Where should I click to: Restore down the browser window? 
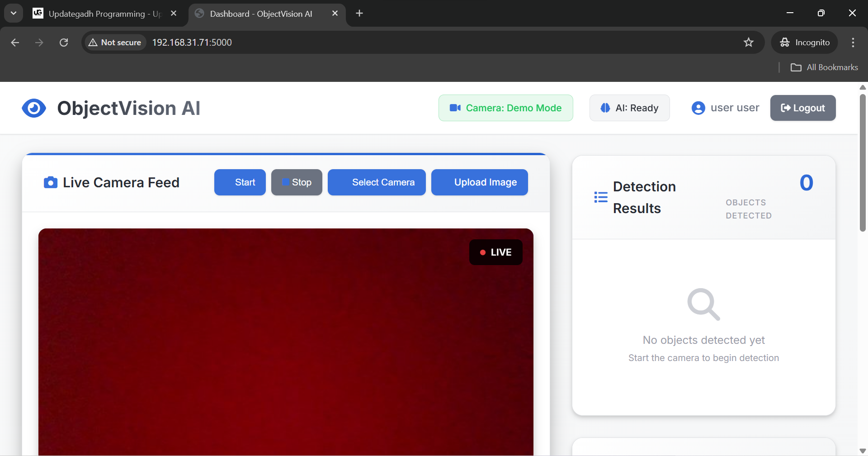(821, 13)
